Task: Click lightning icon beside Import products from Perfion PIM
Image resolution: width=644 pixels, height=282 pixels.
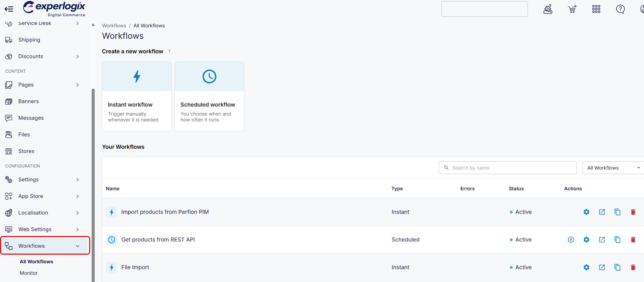Action: point(112,212)
